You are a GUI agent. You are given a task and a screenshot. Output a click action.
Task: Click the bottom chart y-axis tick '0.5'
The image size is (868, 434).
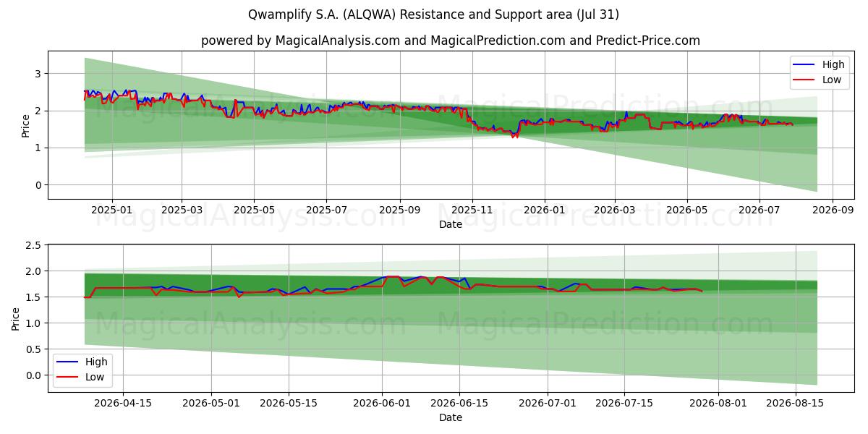click(x=34, y=349)
